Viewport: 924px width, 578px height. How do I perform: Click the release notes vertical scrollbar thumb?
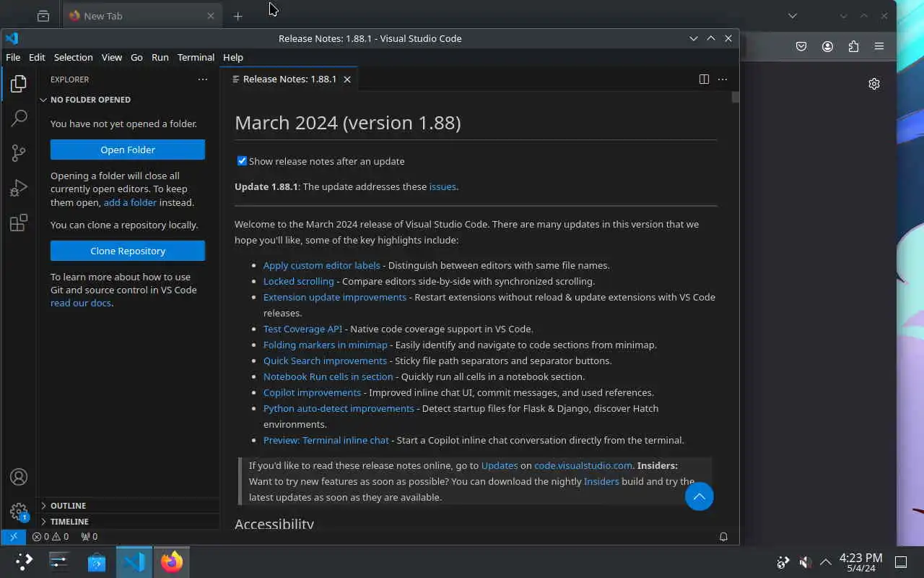pos(735,97)
